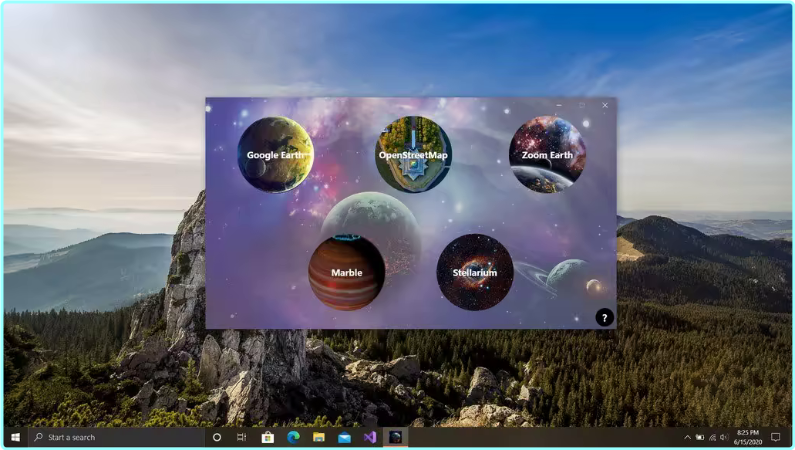Open the notification Action Center icon

[x=775, y=437]
